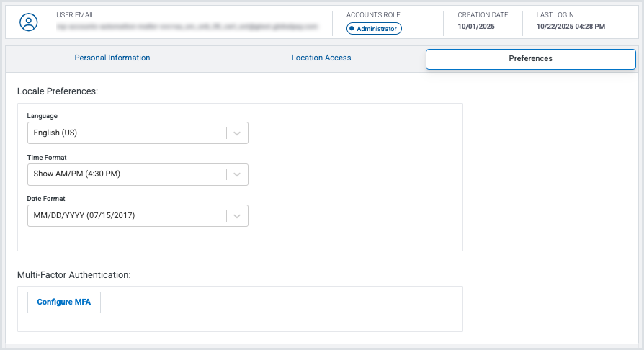Image resolution: width=644 pixels, height=350 pixels.
Task: Click the user profile avatar icon
Action: (x=29, y=22)
